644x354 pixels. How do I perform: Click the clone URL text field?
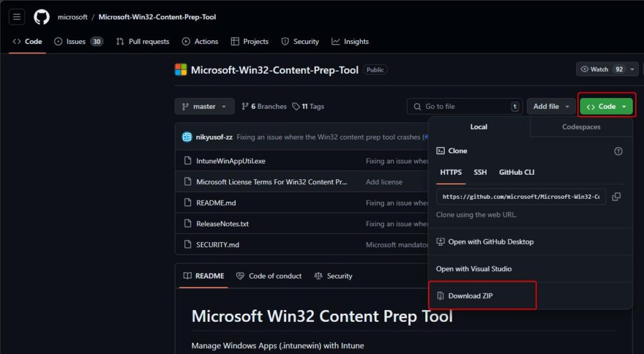coord(521,197)
